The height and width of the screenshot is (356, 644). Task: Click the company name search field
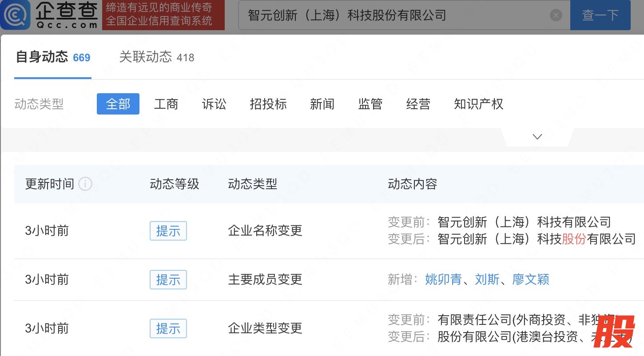[x=395, y=16]
